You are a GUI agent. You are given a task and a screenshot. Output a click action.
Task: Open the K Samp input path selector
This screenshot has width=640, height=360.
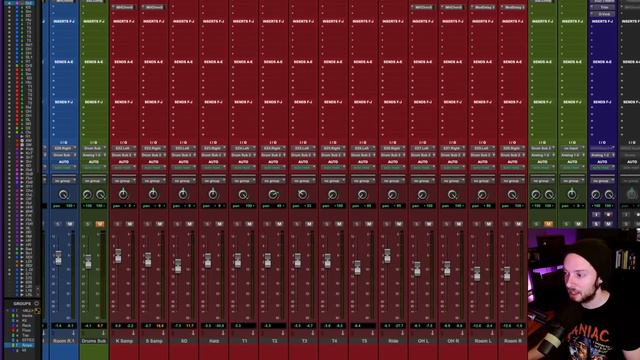(x=123, y=148)
